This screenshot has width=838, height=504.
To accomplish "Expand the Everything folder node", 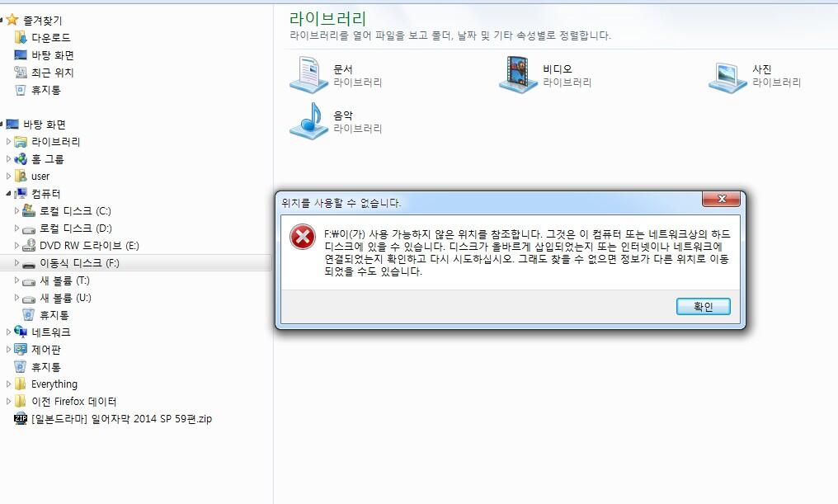I will pyautogui.click(x=8, y=384).
